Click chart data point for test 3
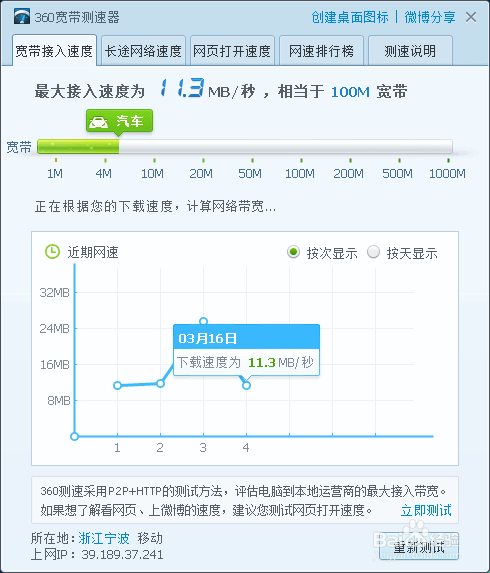The image size is (490, 573). coord(204,321)
